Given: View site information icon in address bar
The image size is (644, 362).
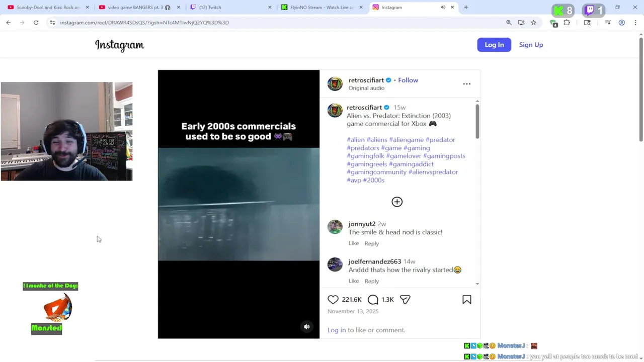Looking at the screenshot, I should pyautogui.click(x=52, y=23).
